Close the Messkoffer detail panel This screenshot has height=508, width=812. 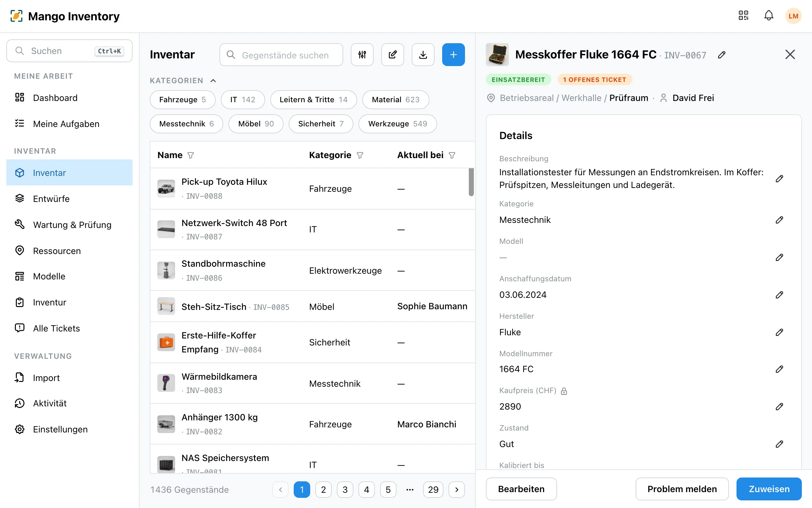click(x=790, y=54)
